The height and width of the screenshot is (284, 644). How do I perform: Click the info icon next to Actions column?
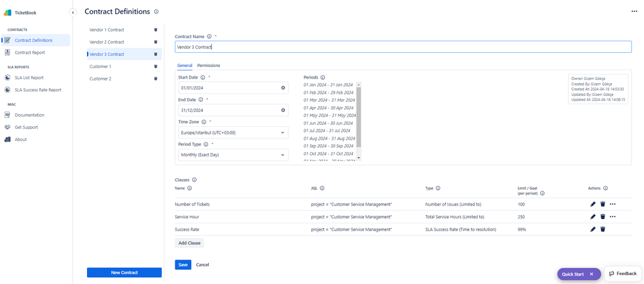[x=605, y=189]
